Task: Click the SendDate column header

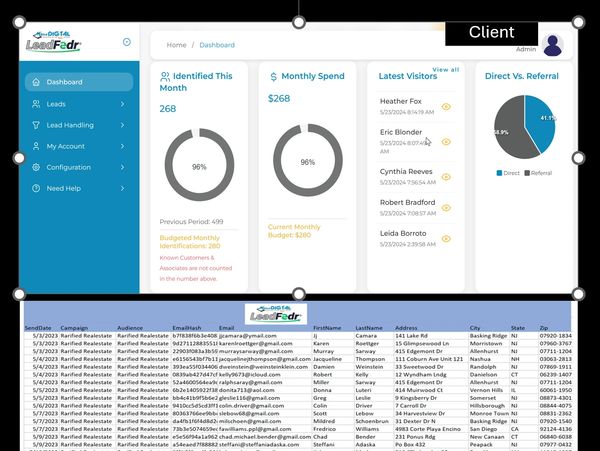Action: (x=38, y=328)
